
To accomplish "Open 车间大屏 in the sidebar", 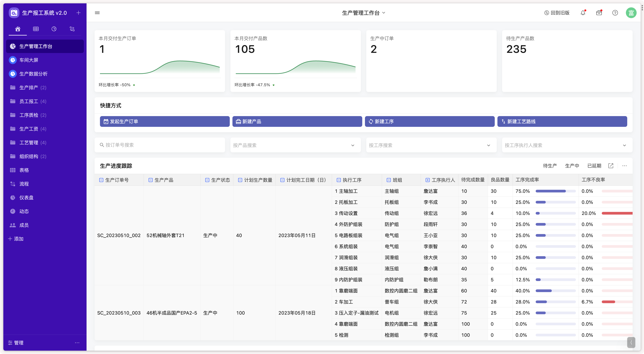I will 45,60.
